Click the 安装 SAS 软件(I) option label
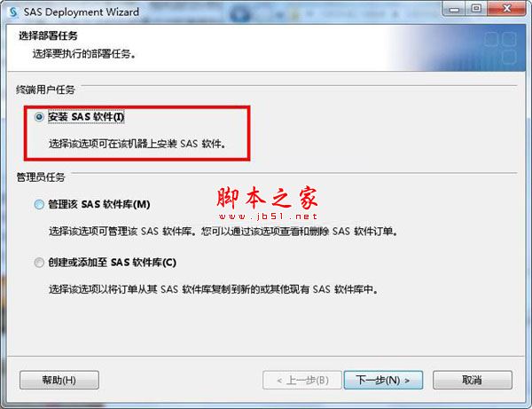Viewport: 532px width, 409px height. [x=86, y=117]
